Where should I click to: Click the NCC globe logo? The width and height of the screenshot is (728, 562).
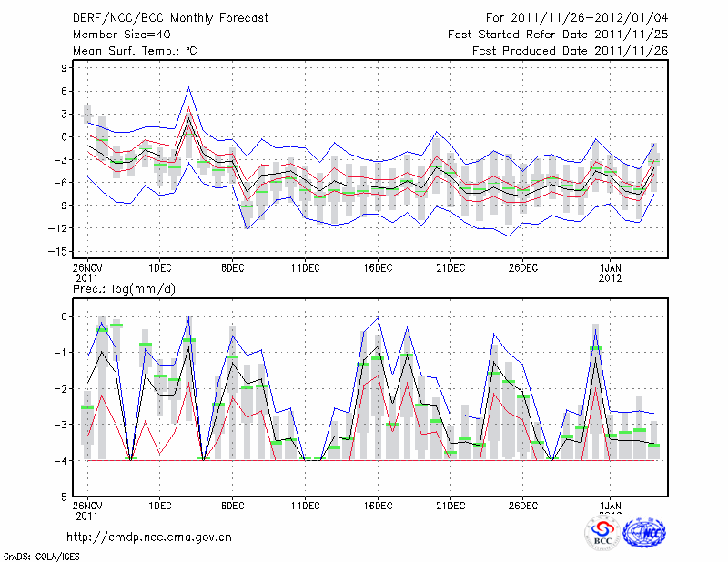pyautogui.click(x=645, y=533)
